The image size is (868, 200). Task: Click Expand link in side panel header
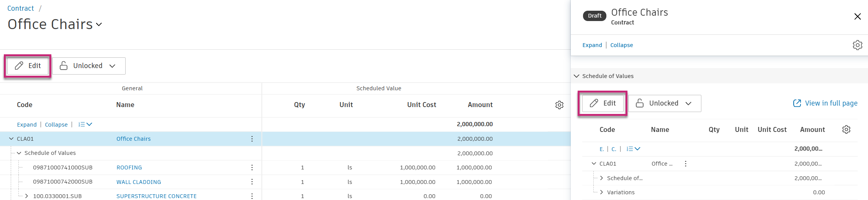(592, 45)
